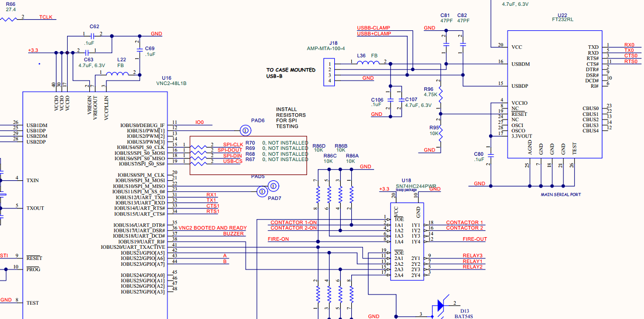
Task: Click the RELAY3 net label
Action: [x=472, y=256]
